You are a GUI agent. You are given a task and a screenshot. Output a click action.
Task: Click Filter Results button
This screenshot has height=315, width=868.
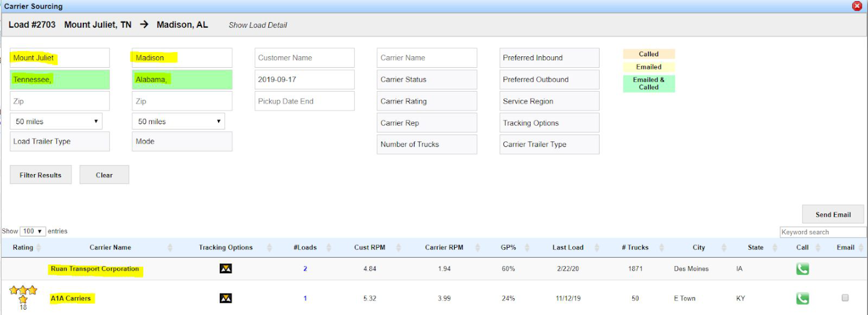[x=41, y=175]
